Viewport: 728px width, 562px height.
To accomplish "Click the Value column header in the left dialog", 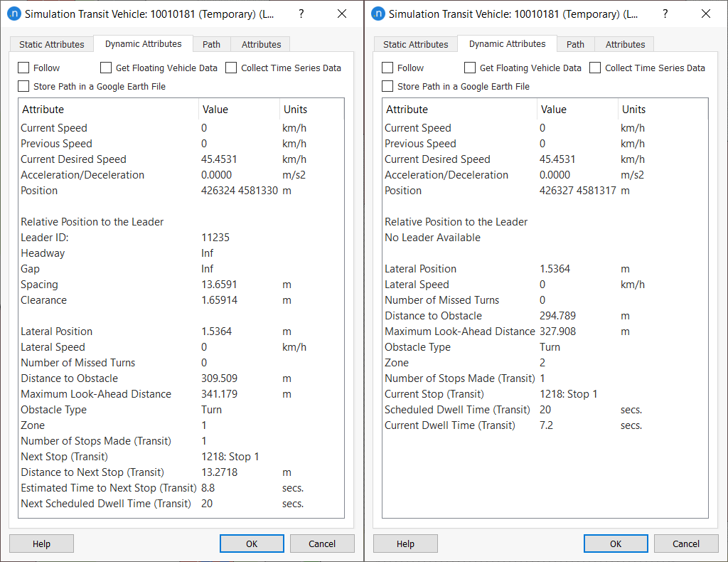I will pyautogui.click(x=215, y=110).
